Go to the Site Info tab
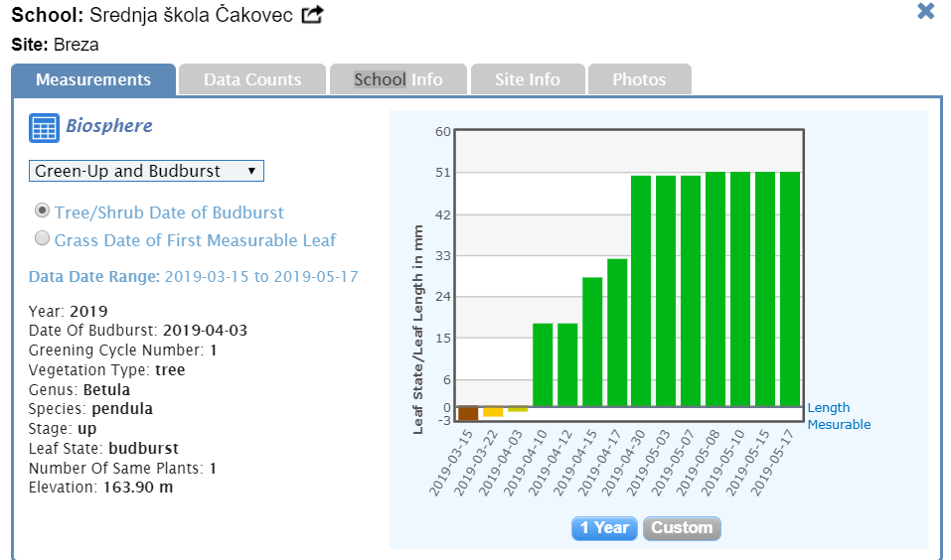951x560 pixels. coord(528,79)
